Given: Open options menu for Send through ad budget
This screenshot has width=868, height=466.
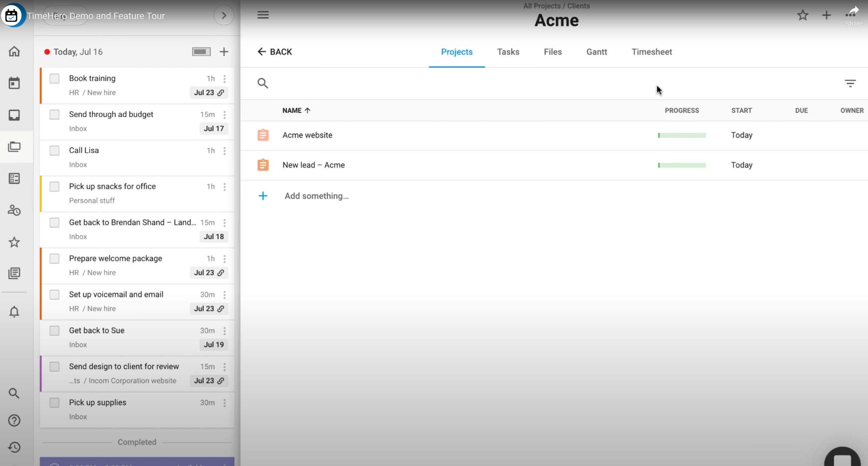Looking at the screenshot, I should tap(225, 115).
